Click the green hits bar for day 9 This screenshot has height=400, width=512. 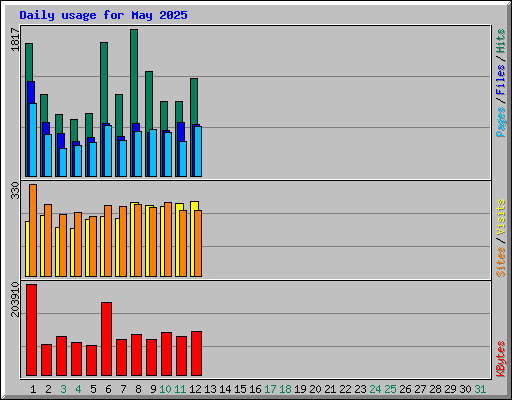[x=149, y=100]
